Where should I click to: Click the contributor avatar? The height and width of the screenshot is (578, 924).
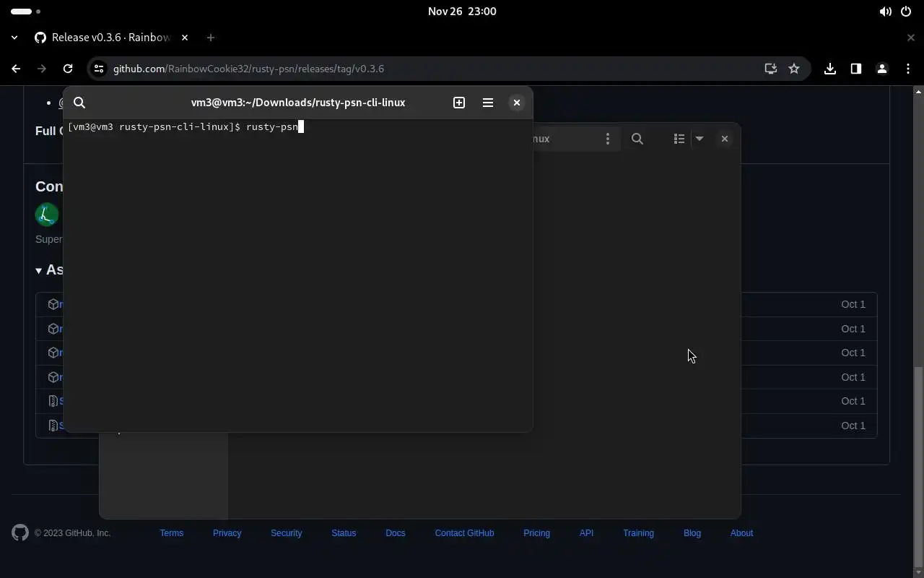tap(47, 215)
